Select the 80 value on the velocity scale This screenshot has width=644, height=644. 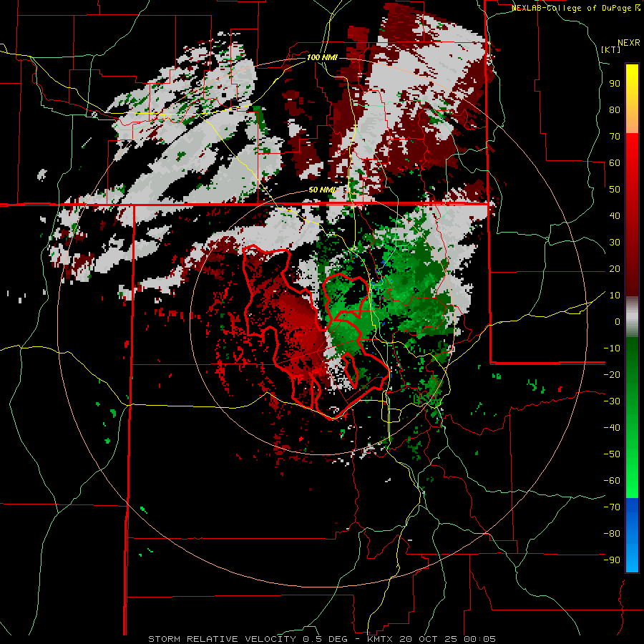pyautogui.click(x=615, y=109)
